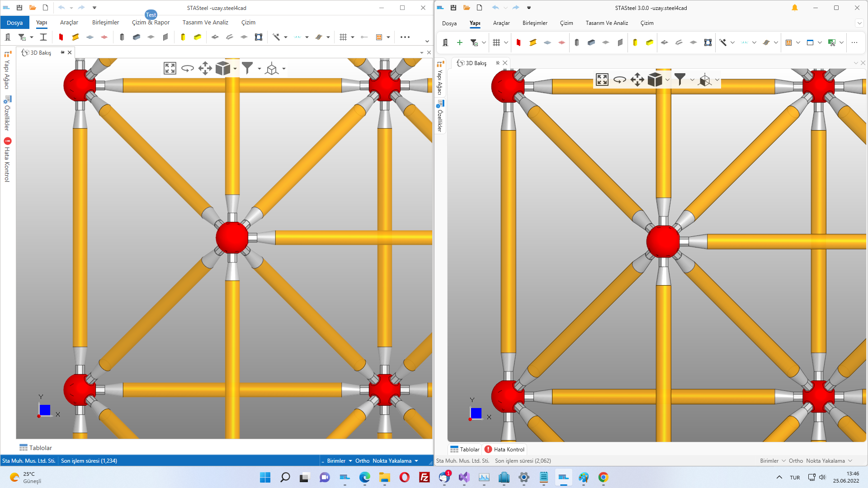Viewport: 868px width, 488px height.
Task: Click the pan arrows tool in right view
Action: [637, 80]
